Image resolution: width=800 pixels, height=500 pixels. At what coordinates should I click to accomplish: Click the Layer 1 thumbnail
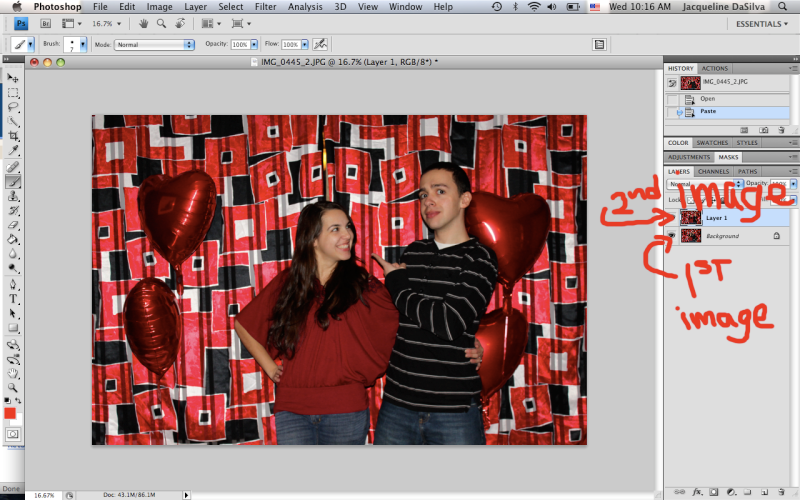click(x=691, y=218)
